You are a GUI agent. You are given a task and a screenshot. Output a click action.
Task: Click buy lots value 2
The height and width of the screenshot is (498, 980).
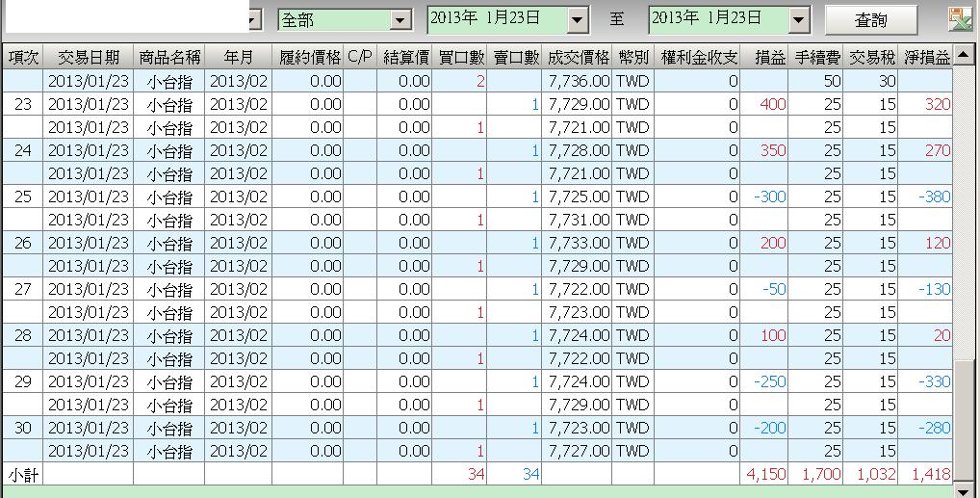(x=480, y=81)
